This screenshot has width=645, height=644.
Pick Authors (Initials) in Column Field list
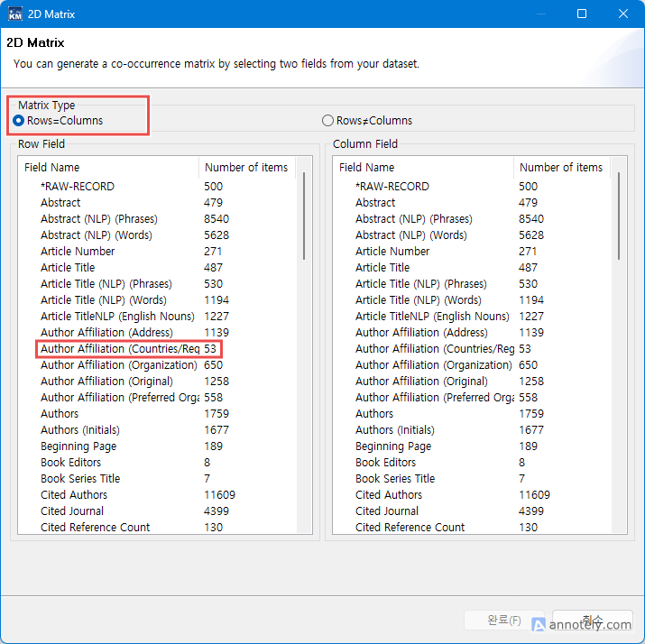pyautogui.click(x=395, y=430)
